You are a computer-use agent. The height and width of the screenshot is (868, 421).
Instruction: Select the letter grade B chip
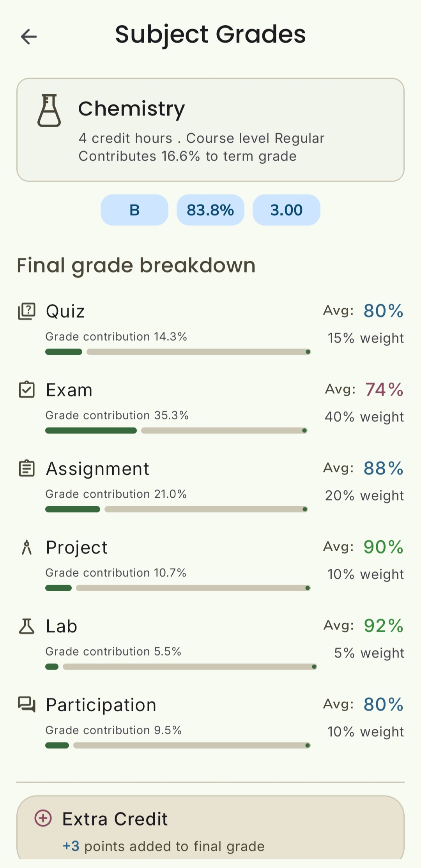click(x=134, y=210)
